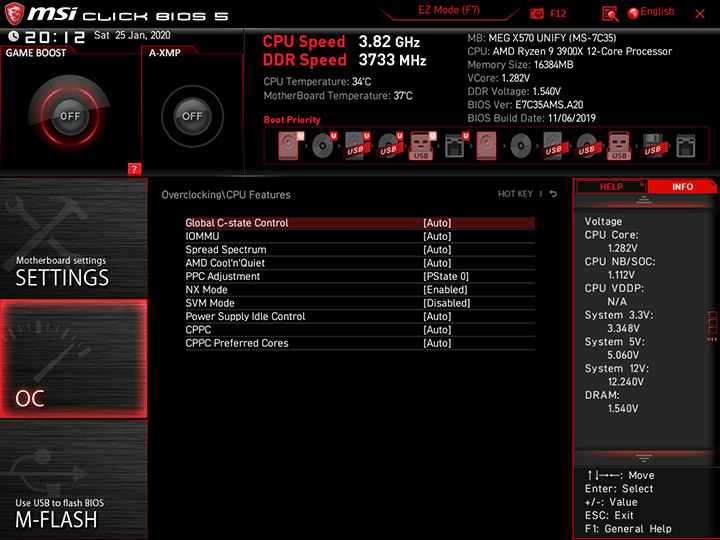This screenshot has width=720, height=540.
Task: Select the UEFI USB CD/DVD boot device
Action: click(x=390, y=146)
